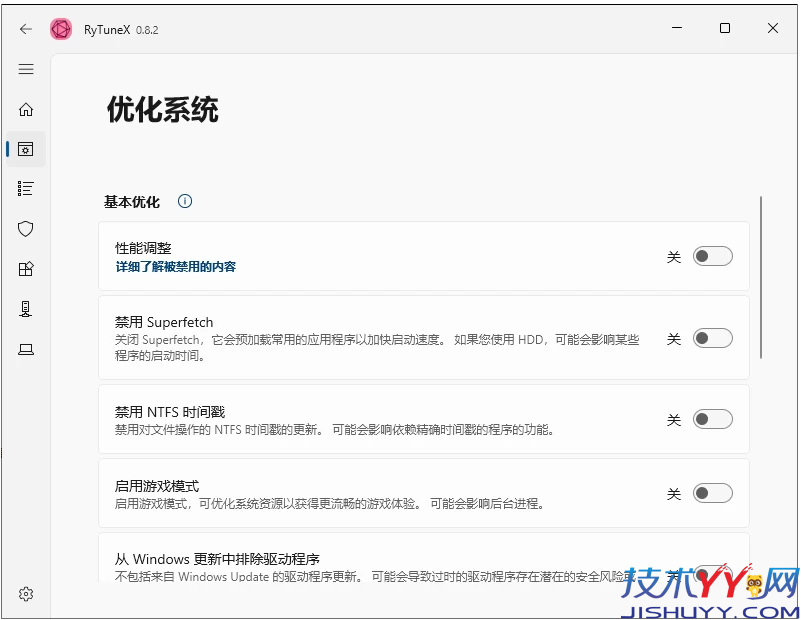This screenshot has height=620, width=801.
Task: Open the navigation hamburger menu
Action: 26,69
